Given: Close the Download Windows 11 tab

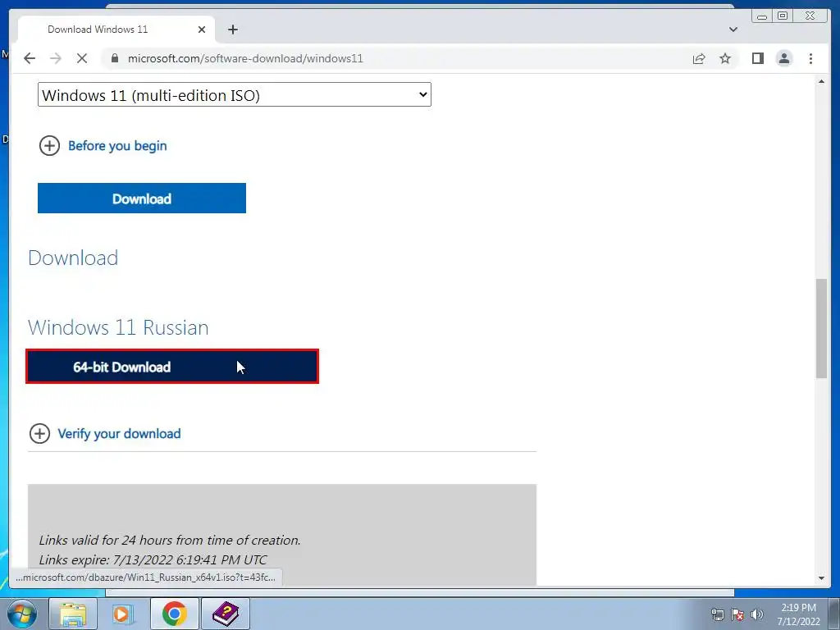Looking at the screenshot, I should pyautogui.click(x=202, y=30).
